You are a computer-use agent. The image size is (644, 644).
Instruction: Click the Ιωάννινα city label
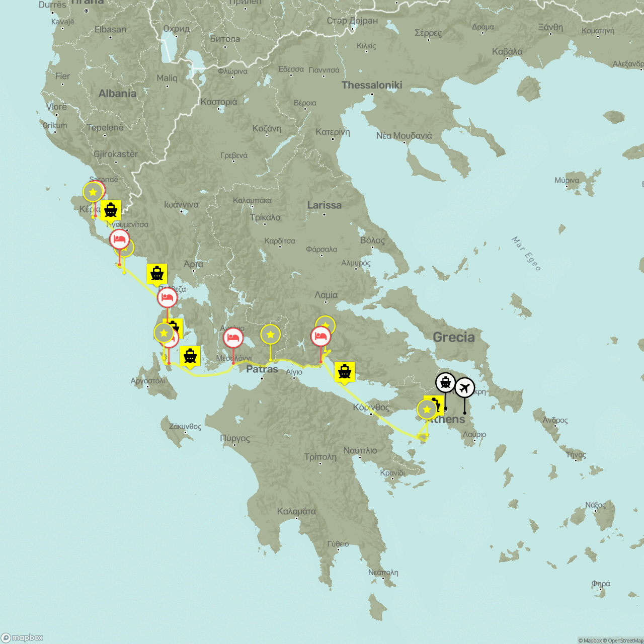pyautogui.click(x=181, y=205)
